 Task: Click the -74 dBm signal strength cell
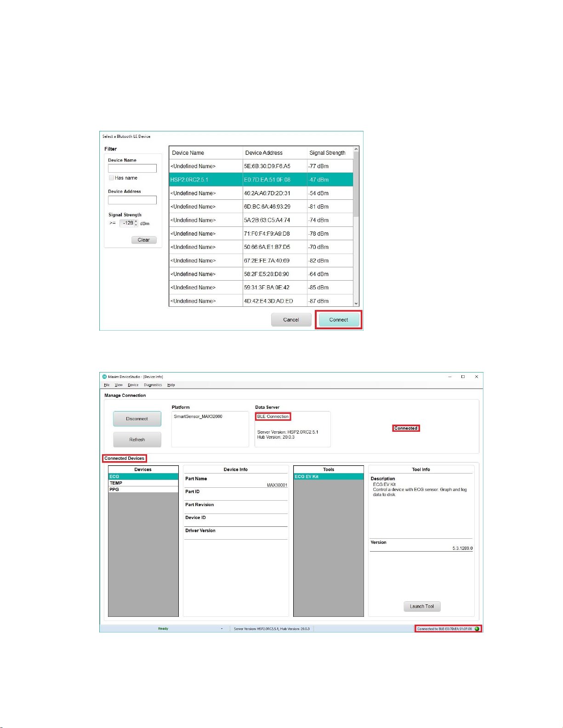[x=330, y=220]
